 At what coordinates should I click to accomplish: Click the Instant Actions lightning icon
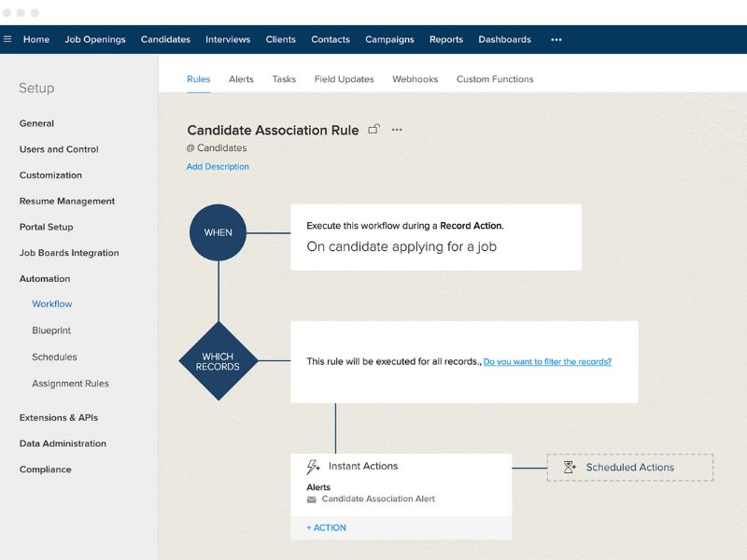[x=314, y=467]
